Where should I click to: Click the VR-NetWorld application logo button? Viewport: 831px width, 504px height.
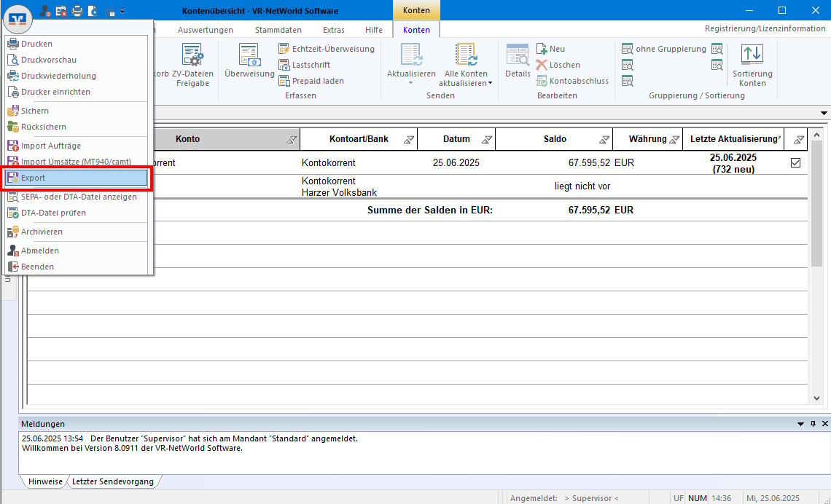17,19
